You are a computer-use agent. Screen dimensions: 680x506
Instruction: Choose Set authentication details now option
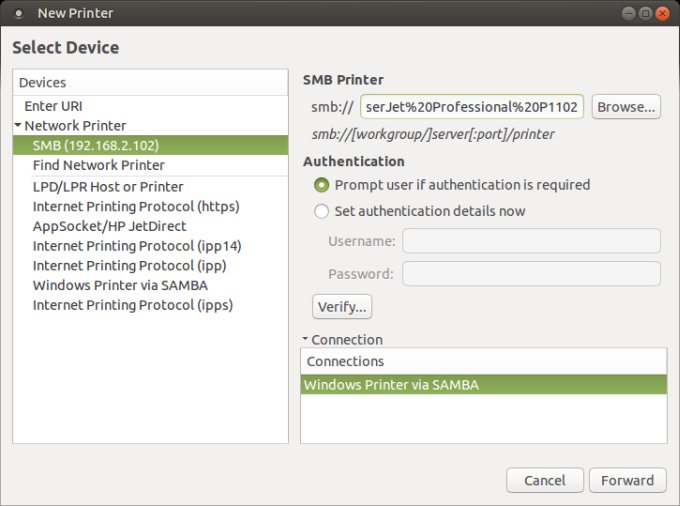pos(321,211)
